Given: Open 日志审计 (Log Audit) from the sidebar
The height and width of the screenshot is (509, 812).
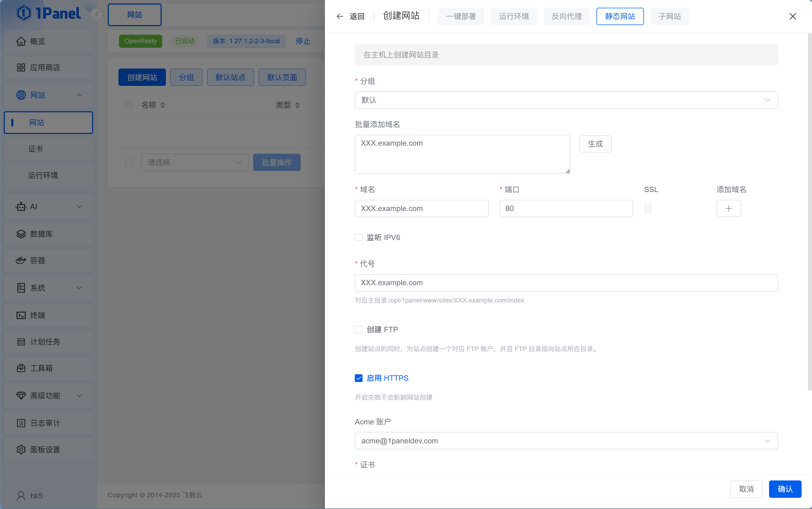Looking at the screenshot, I should 21,423.
